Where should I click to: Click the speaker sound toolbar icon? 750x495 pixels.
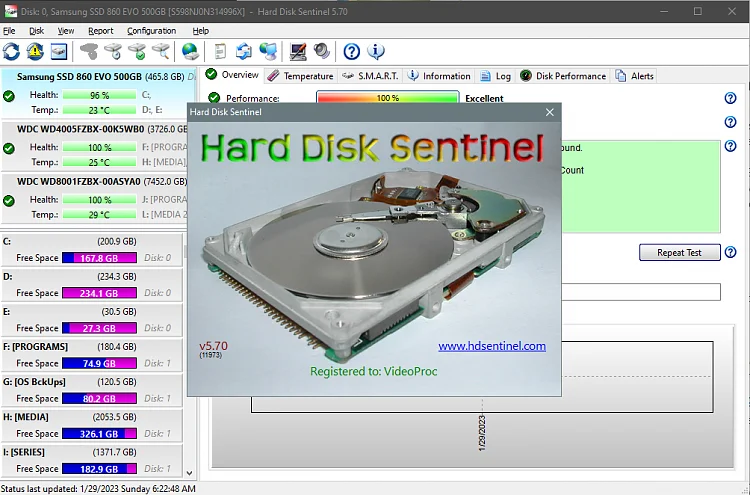pos(322,51)
